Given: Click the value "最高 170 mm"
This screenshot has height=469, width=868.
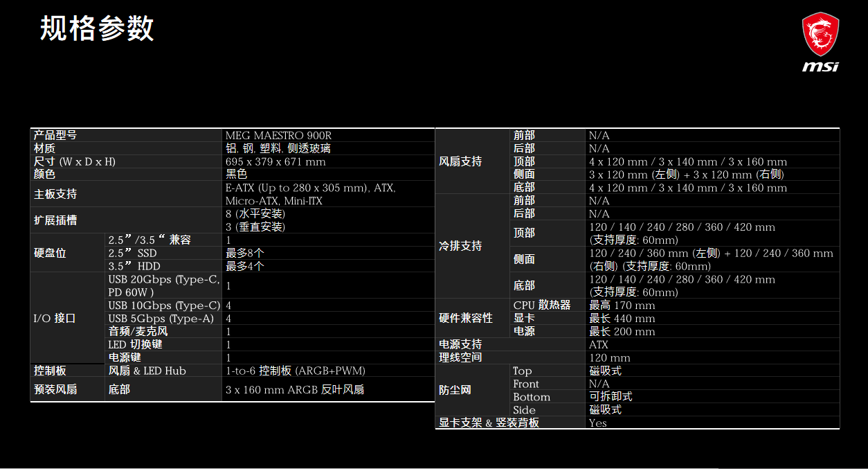Looking at the screenshot, I should (622, 306).
